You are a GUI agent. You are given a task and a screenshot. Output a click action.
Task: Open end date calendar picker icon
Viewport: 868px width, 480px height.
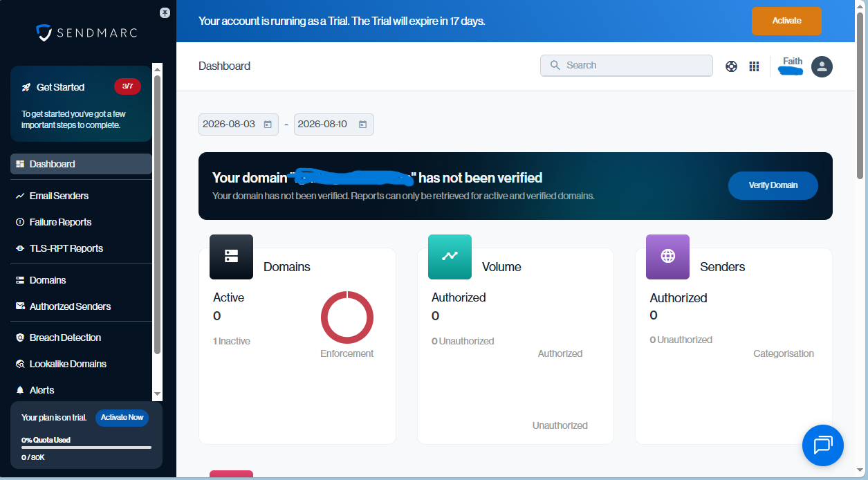[362, 124]
